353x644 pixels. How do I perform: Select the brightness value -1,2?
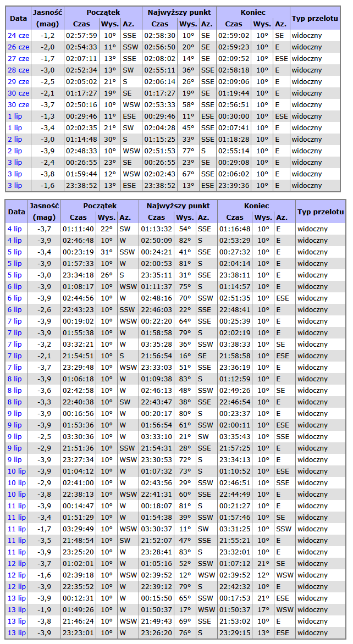click(48, 35)
